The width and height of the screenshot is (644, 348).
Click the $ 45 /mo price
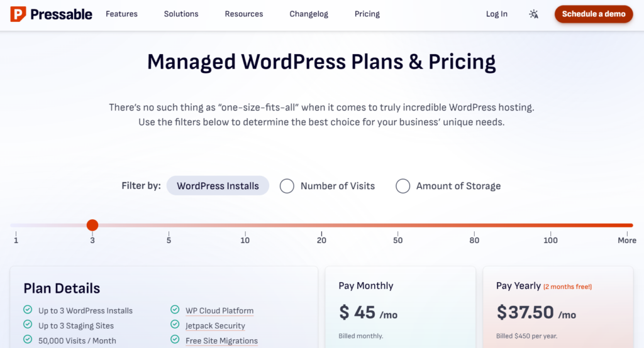(368, 313)
